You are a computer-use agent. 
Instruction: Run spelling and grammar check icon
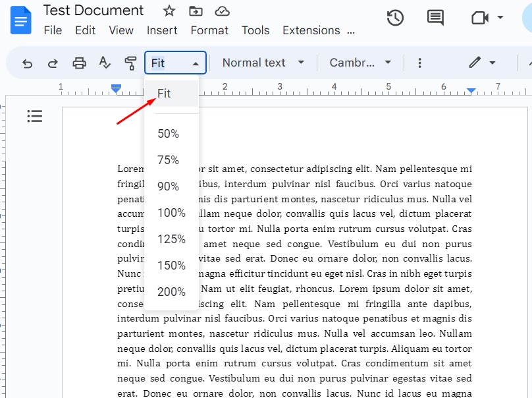105,63
